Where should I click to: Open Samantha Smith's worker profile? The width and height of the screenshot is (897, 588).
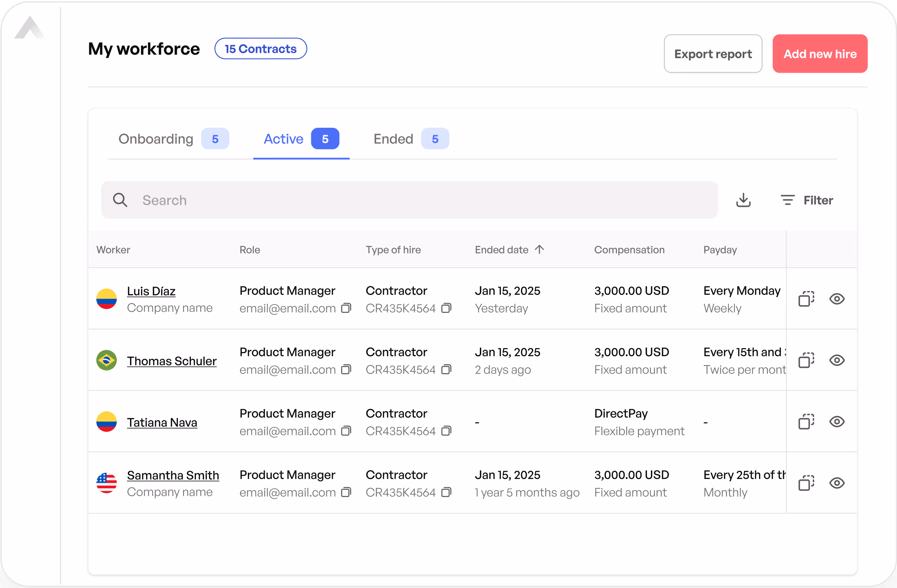coord(173,475)
